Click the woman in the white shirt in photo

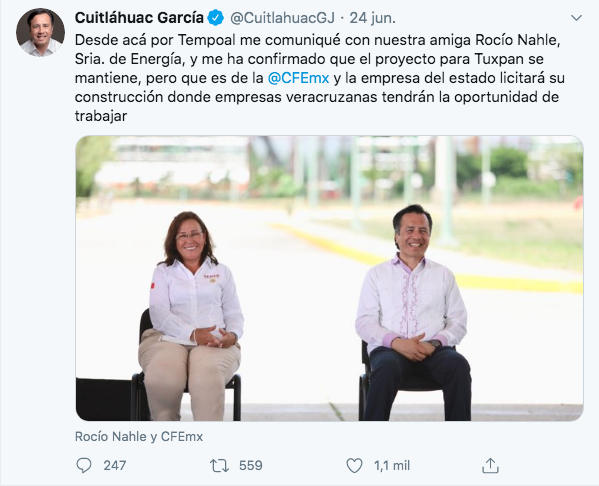coord(191,317)
